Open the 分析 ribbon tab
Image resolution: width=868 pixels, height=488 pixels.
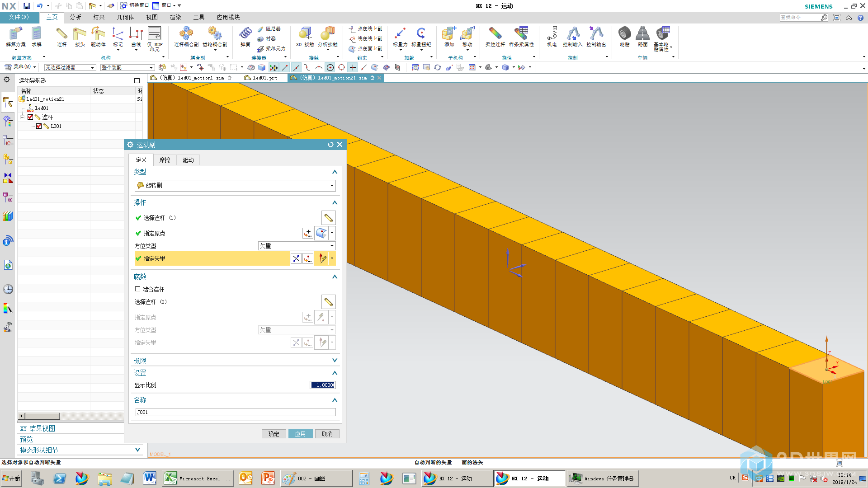point(75,17)
